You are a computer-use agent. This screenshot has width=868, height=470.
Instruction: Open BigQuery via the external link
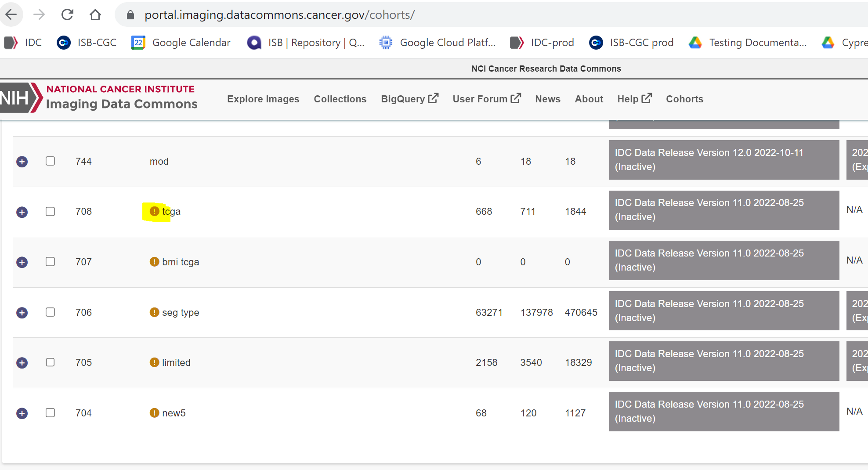click(x=409, y=99)
